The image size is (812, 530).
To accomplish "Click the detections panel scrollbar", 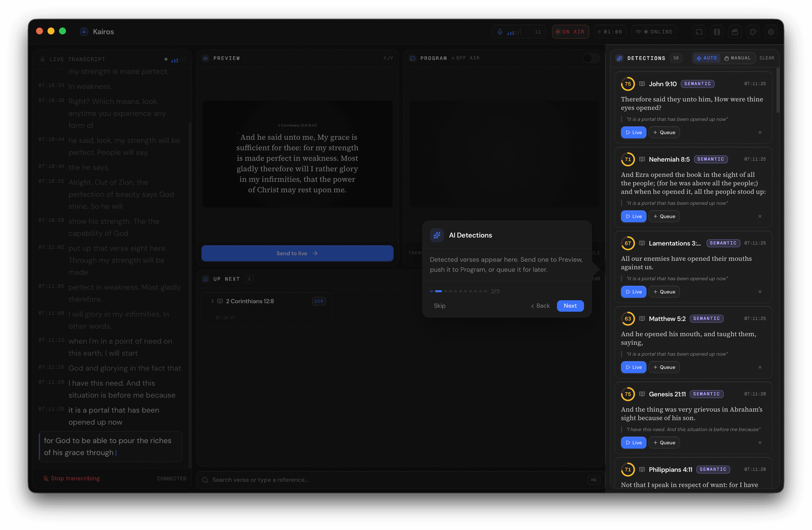I will click(778, 90).
